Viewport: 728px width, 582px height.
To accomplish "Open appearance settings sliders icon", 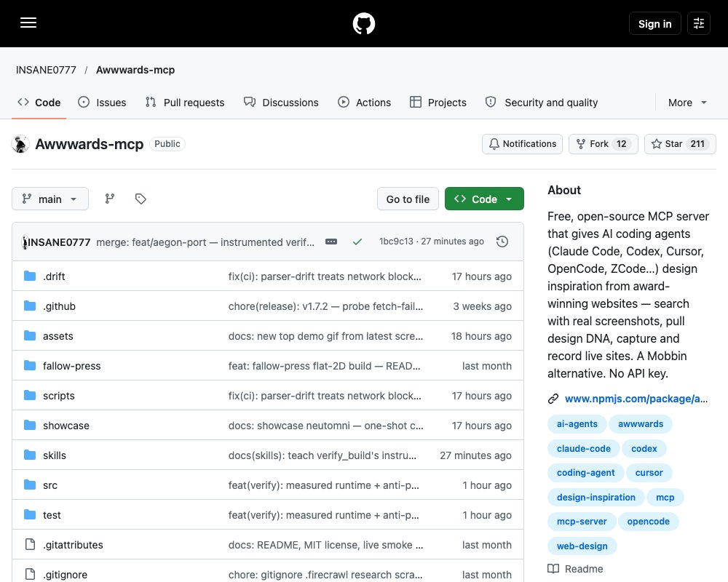I will 699,23.
